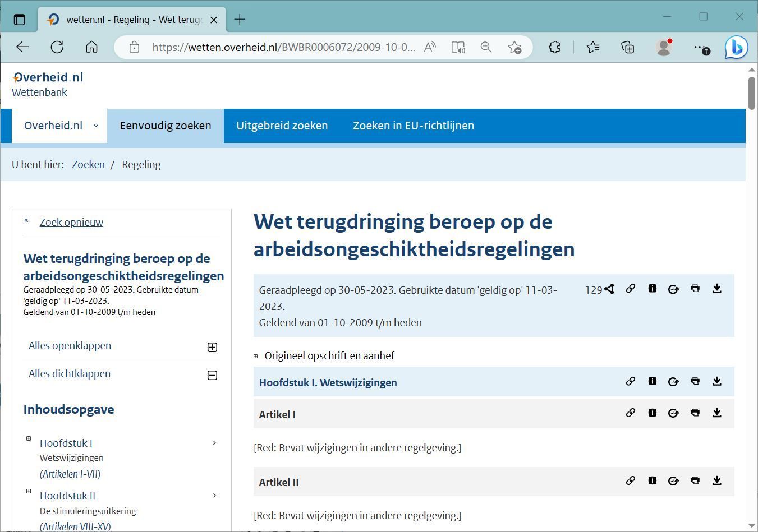Go back to the previous page

22,47
